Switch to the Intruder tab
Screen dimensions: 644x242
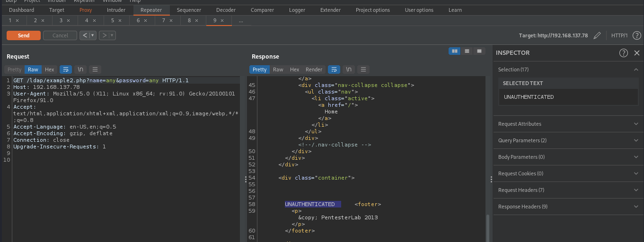(x=116, y=10)
